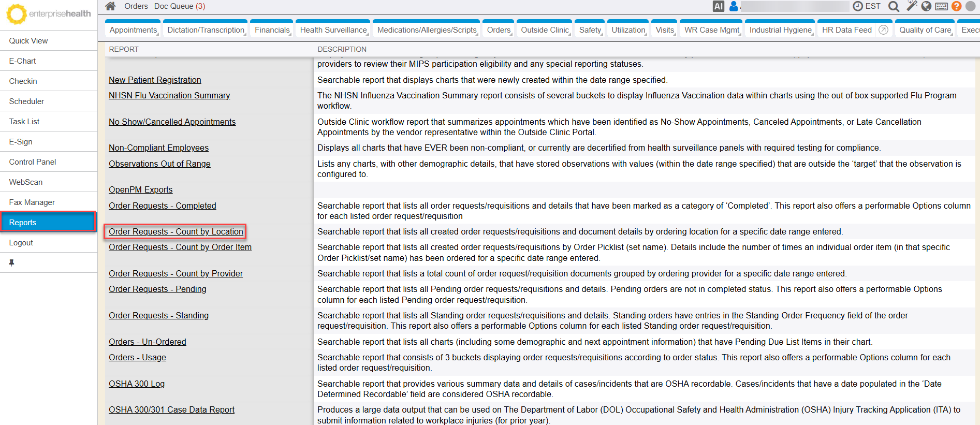The height and width of the screenshot is (425, 980).
Task: Open the AI assistant icon
Action: [x=718, y=6]
